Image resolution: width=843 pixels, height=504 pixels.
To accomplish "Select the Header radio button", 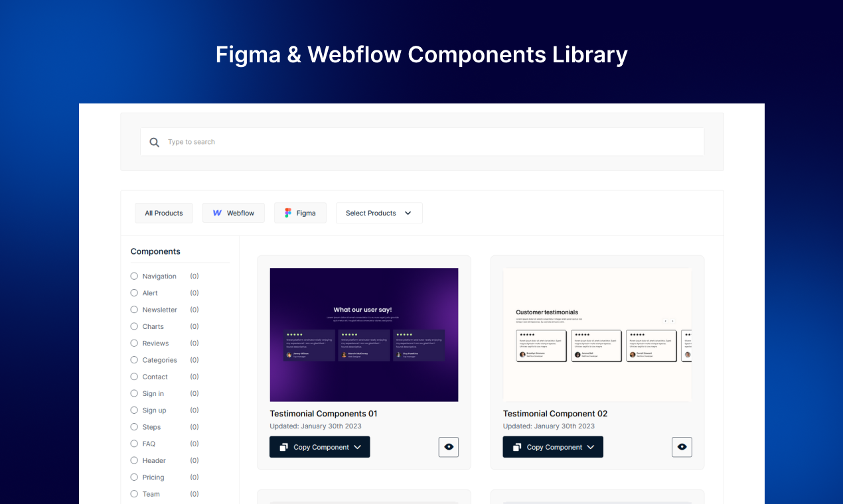I will tap(134, 460).
